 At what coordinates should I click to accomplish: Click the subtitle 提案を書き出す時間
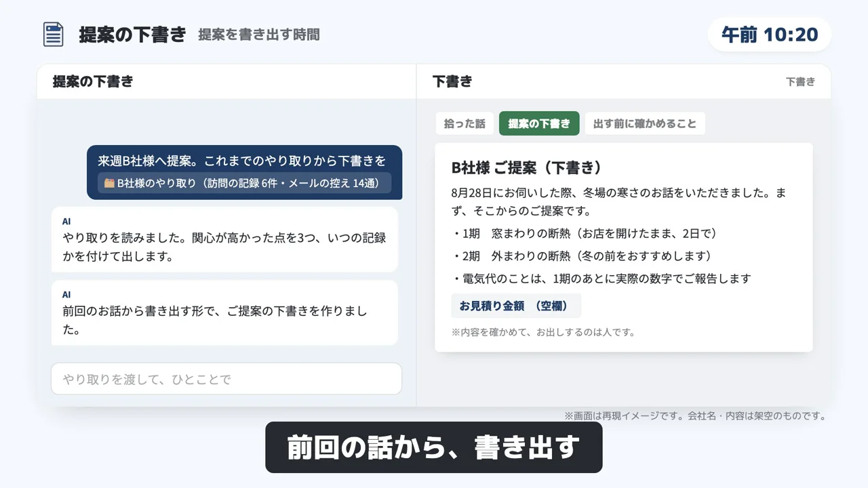coord(259,35)
